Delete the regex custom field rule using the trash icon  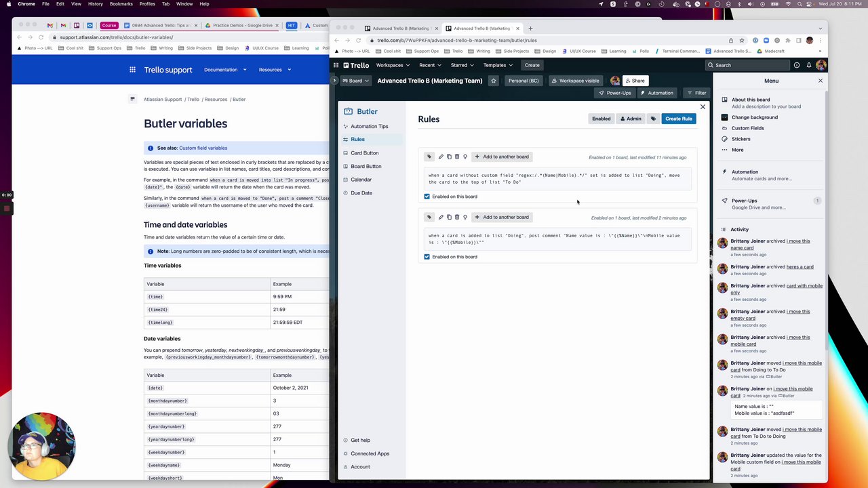457,157
